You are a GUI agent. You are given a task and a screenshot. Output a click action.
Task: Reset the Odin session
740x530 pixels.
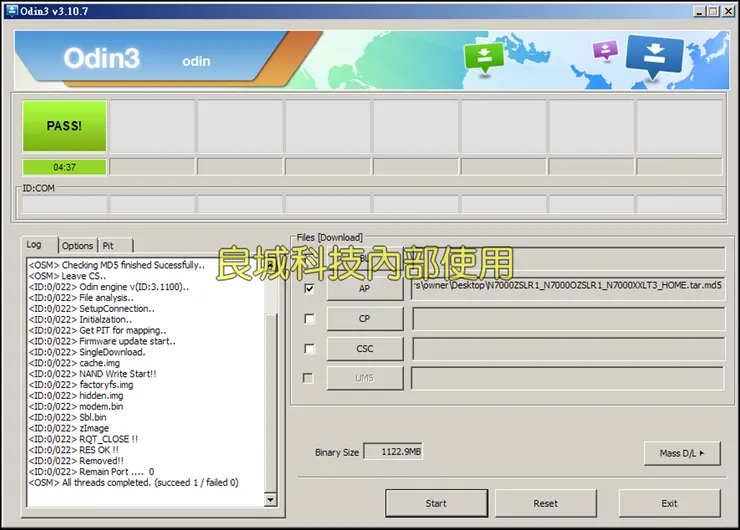[546, 503]
